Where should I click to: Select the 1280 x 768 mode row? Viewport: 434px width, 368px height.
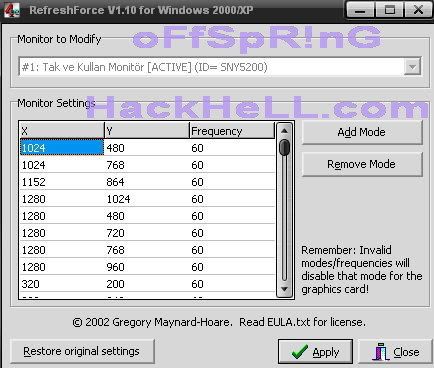coord(147,250)
